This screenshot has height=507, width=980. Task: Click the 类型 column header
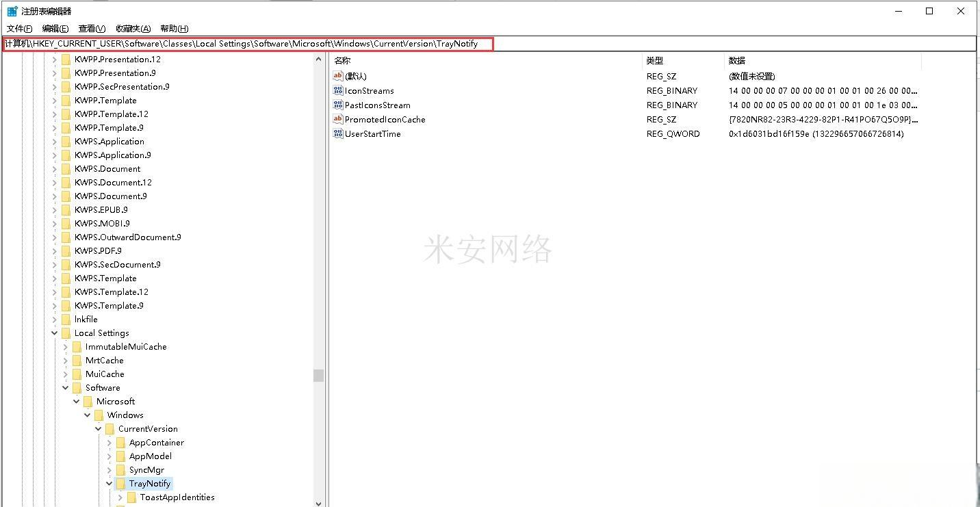(x=655, y=61)
